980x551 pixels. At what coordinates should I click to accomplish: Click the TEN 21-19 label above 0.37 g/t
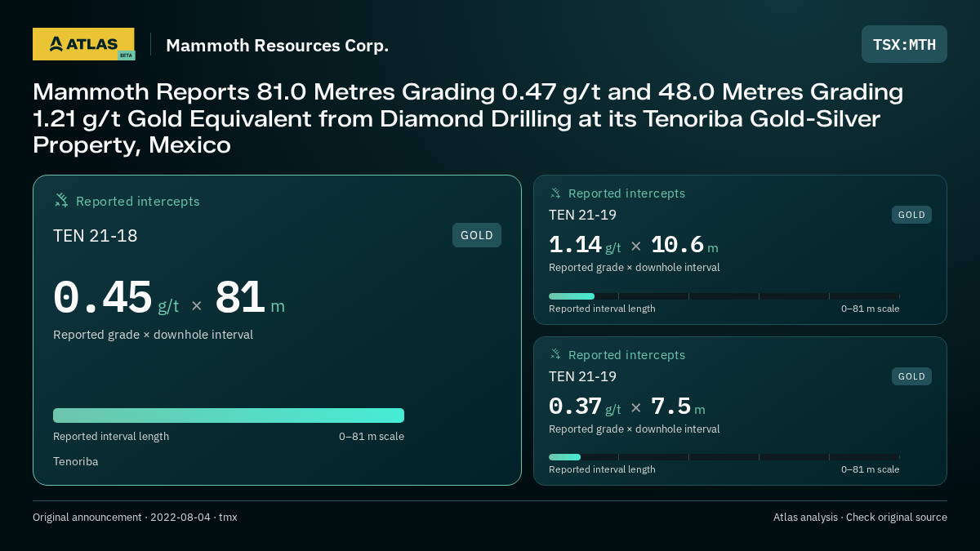click(x=582, y=376)
